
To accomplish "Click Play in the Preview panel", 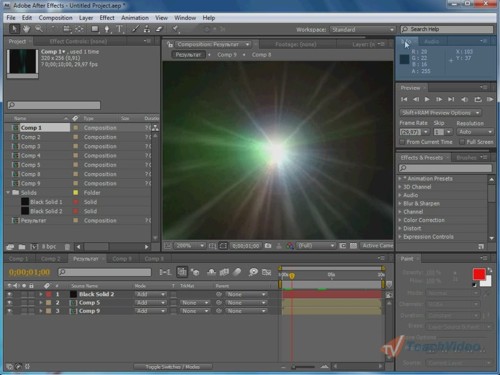I will pos(427,99).
